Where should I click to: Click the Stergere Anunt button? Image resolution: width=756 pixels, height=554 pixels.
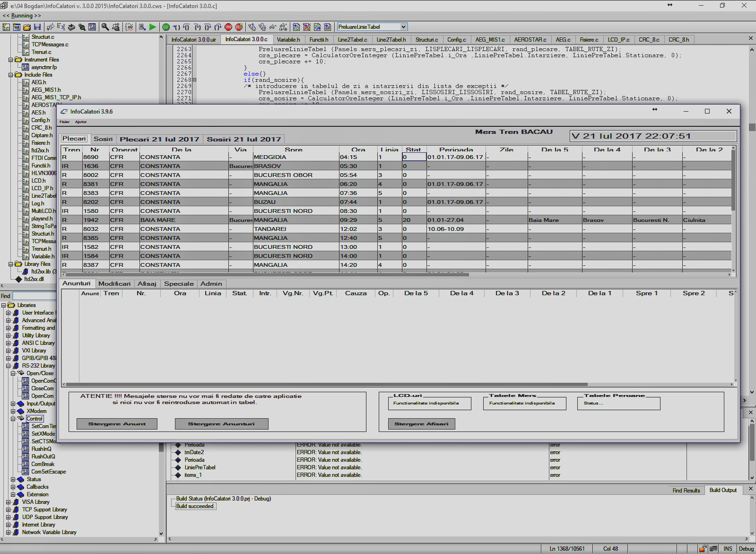click(x=117, y=424)
